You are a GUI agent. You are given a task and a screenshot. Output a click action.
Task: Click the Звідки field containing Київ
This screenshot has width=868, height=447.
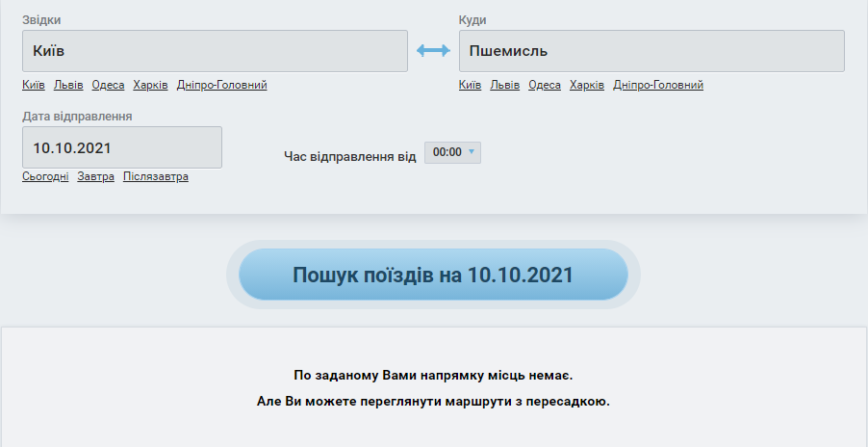pyautogui.click(x=215, y=51)
